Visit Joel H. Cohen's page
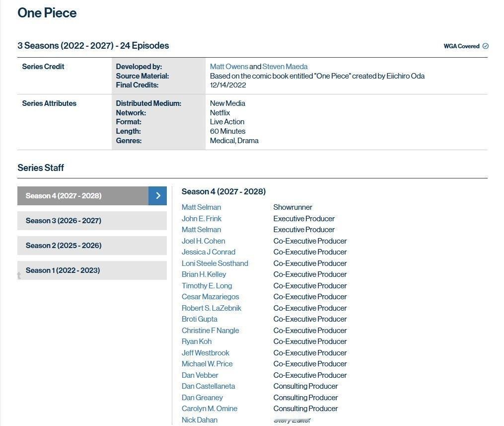 pyautogui.click(x=204, y=241)
